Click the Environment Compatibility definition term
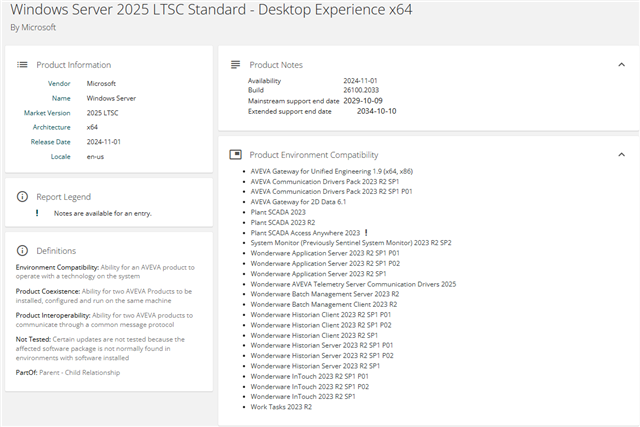This screenshot has height=427, width=640. click(57, 267)
